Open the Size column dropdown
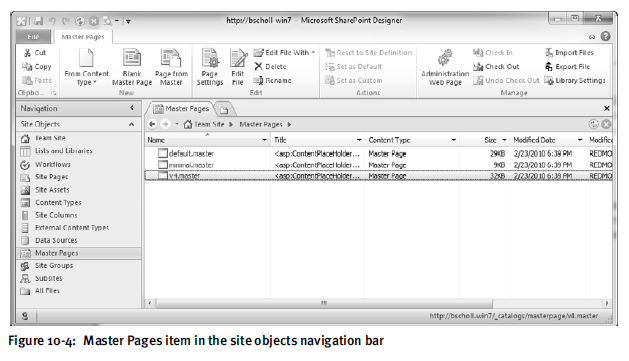Viewport: 629px width, 361px height. point(505,140)
